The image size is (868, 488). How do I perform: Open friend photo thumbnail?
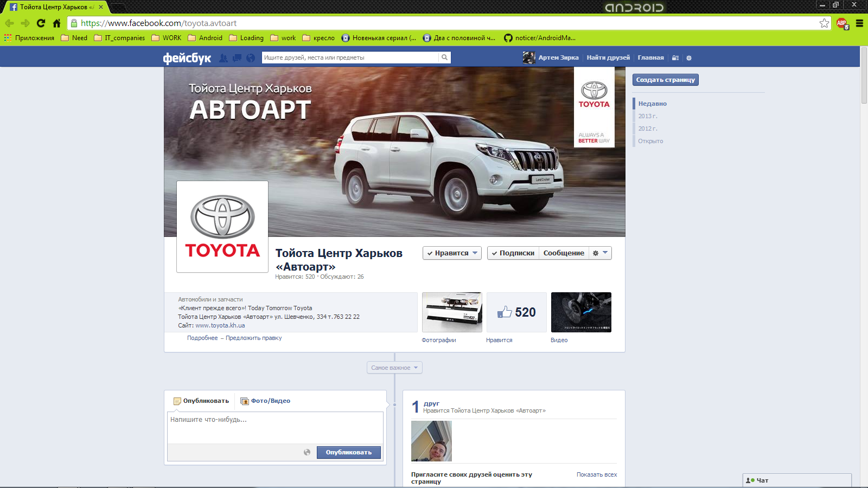click(x=431, y=441)
